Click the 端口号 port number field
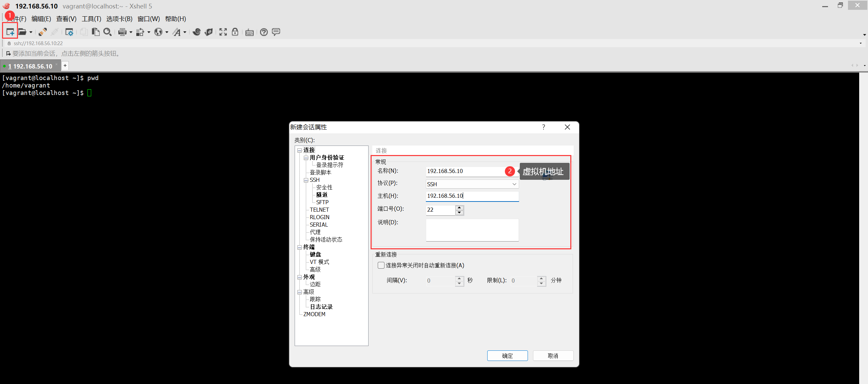Screen dimensions: 868x384 (x=440, y=210)
